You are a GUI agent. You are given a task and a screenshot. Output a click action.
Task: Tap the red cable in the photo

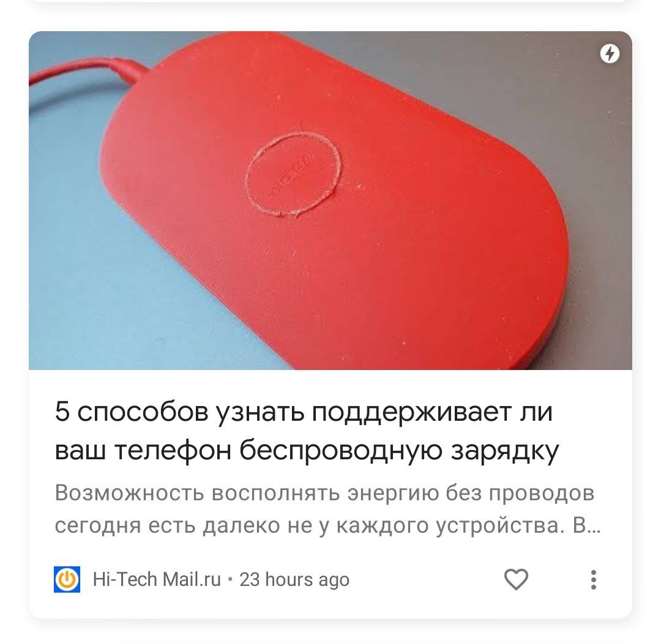click(x=84, y=71)
